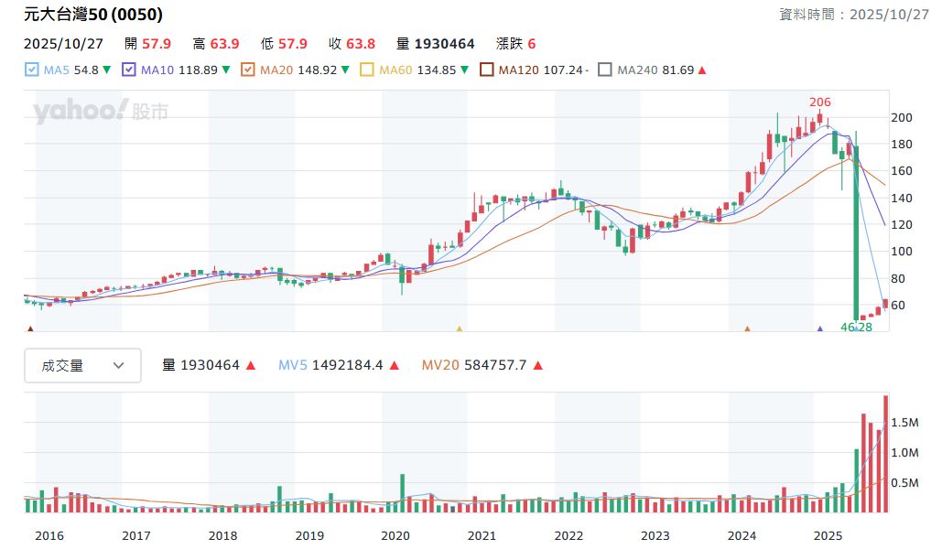The image size is (942, 560).
Task: Click the green down arrow beside MA5 value
Action: point(107,70)
